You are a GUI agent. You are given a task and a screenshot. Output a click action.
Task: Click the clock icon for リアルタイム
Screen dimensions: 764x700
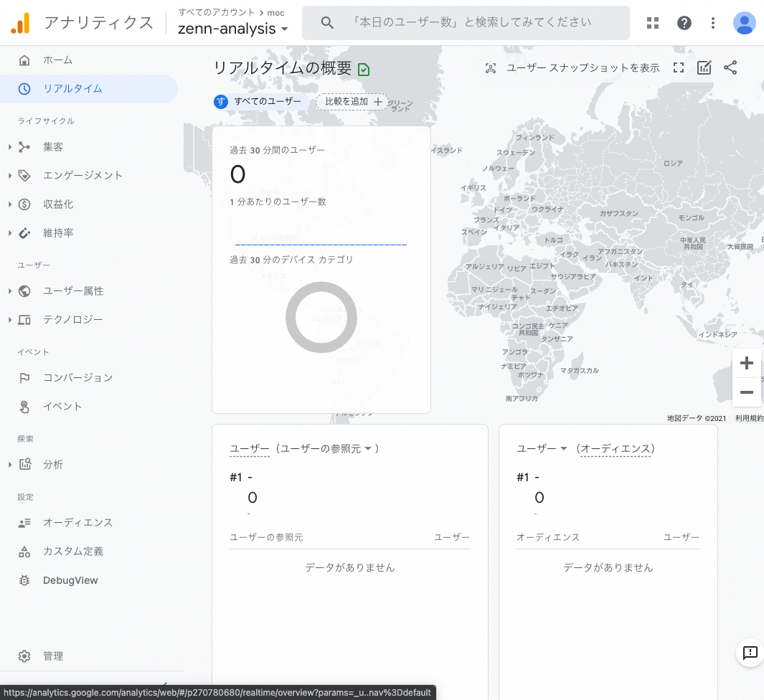click(24, 89)
